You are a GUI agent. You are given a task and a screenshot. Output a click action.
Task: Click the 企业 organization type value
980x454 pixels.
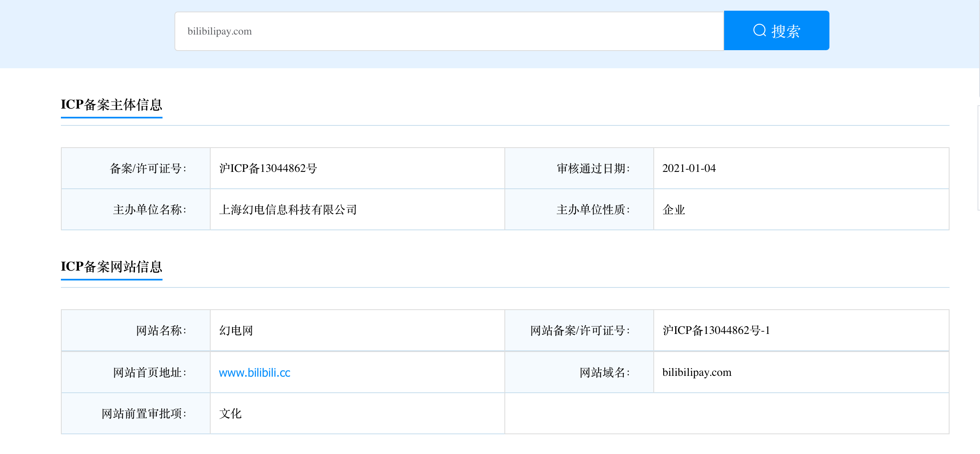[673, 210]
